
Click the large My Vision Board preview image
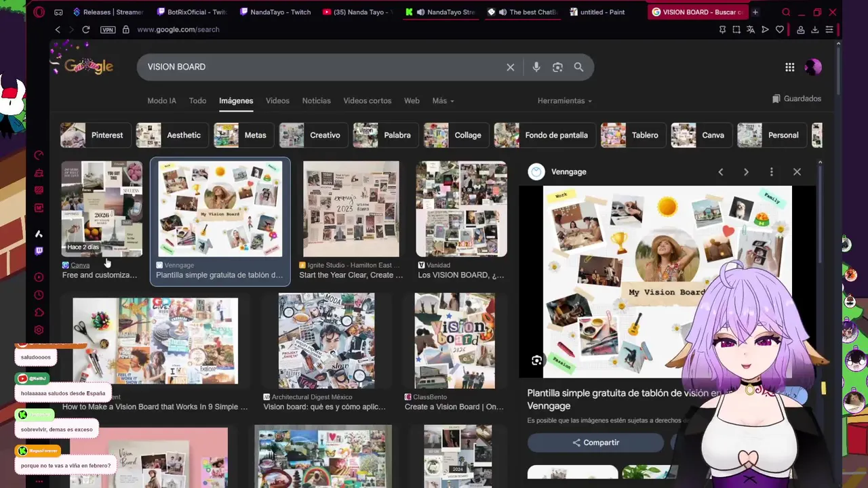667,281
